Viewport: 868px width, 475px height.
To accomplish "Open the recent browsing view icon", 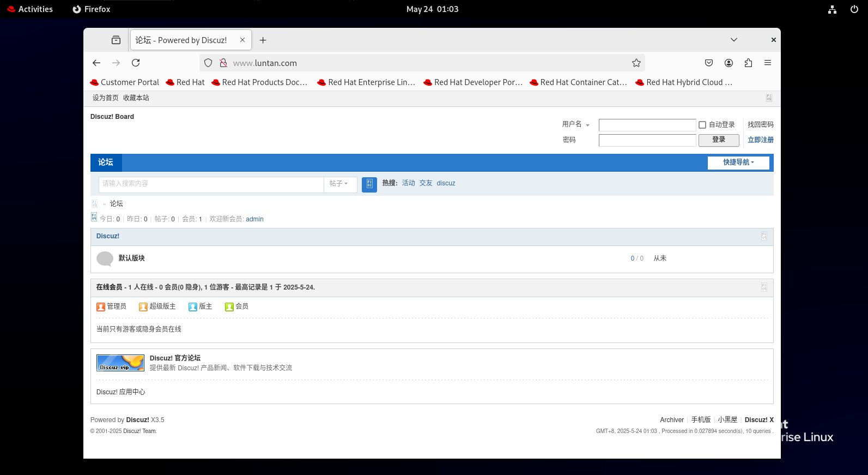I will point(116,40).
